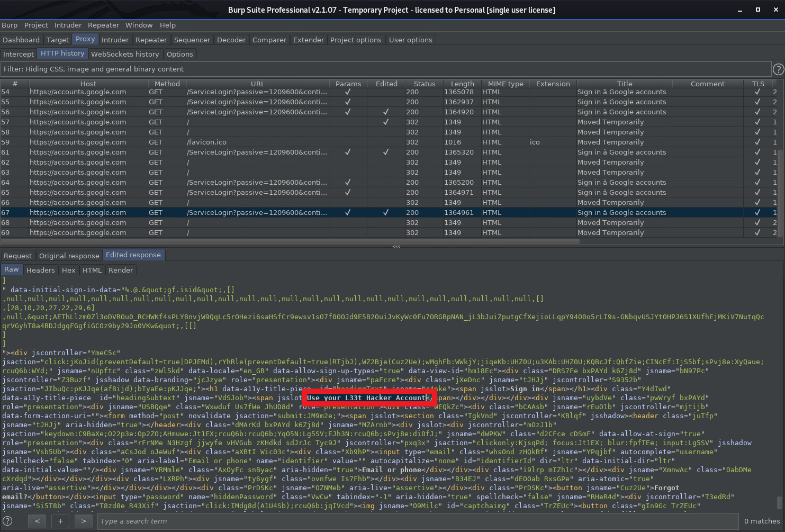Screen dimensions: 785x532
Task: Sort history by the Title column
Action: click(625, 84)
